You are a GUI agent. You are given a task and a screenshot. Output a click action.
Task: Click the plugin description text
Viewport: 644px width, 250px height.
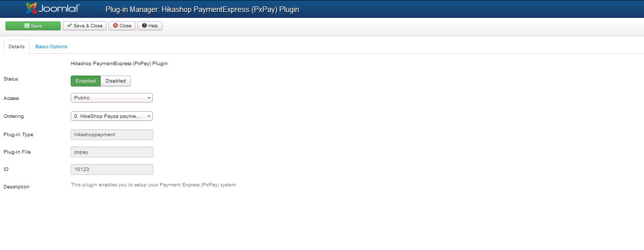pos(153,185)
